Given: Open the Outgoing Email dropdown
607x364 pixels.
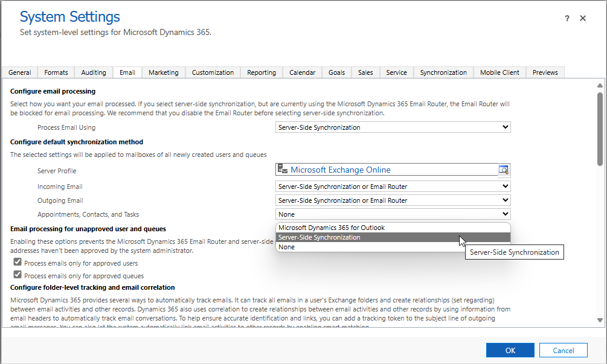Looking at the screenshot, I should (x=393, y=200).
